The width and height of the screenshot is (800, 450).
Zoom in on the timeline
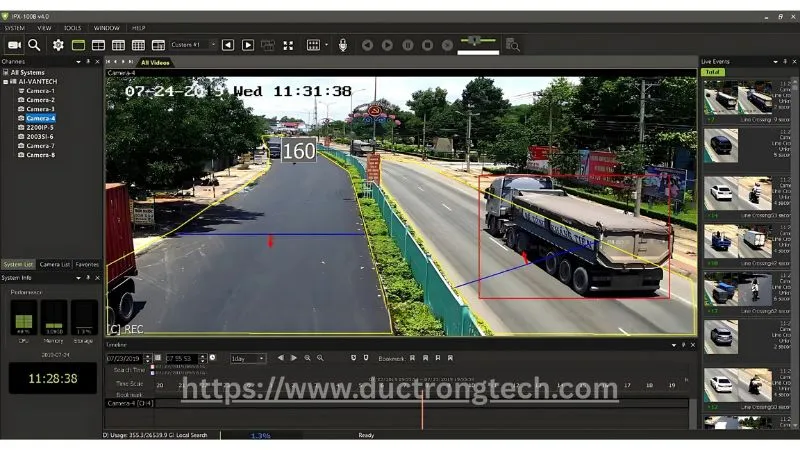point(307,358)
